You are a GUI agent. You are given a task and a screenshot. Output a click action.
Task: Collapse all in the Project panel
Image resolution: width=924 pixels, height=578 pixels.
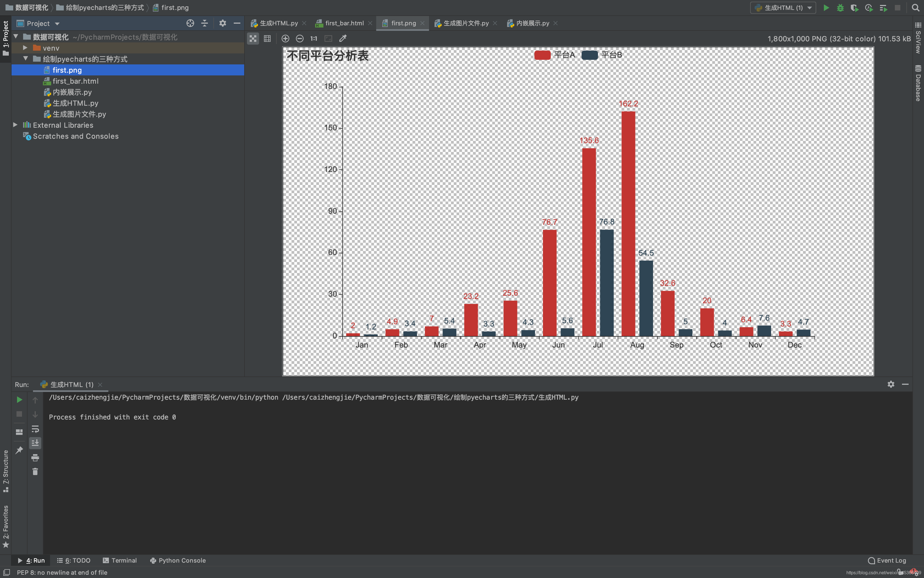[x=205, y=23]
